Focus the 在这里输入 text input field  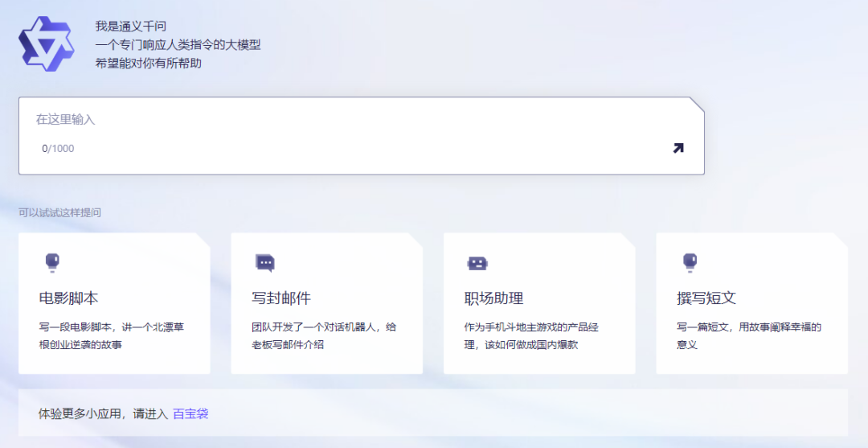pos(346,120)
